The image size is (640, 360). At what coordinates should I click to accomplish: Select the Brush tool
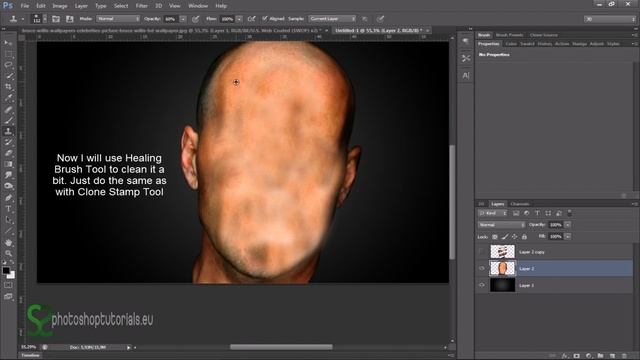pyautogui.click(x=8, y=120)
